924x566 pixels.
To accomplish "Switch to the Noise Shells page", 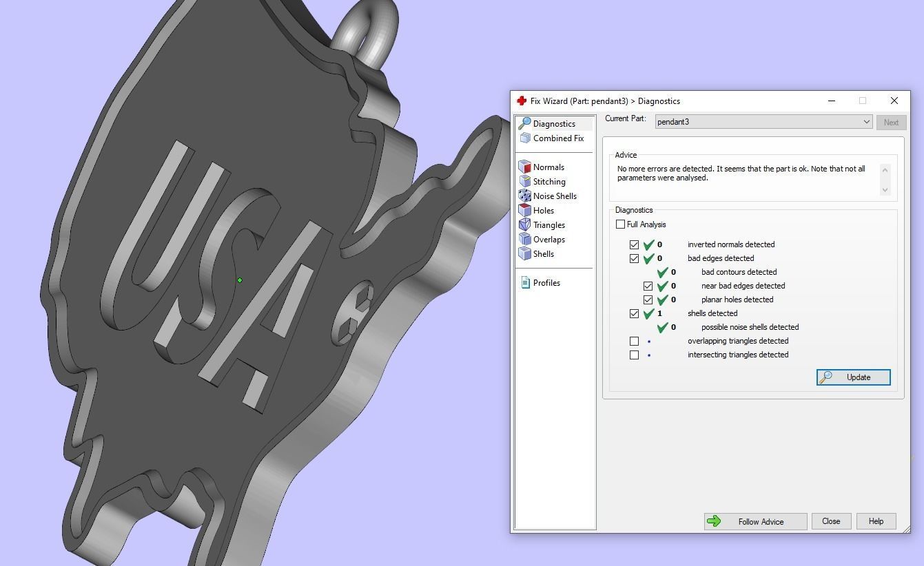I will point(555,196).
